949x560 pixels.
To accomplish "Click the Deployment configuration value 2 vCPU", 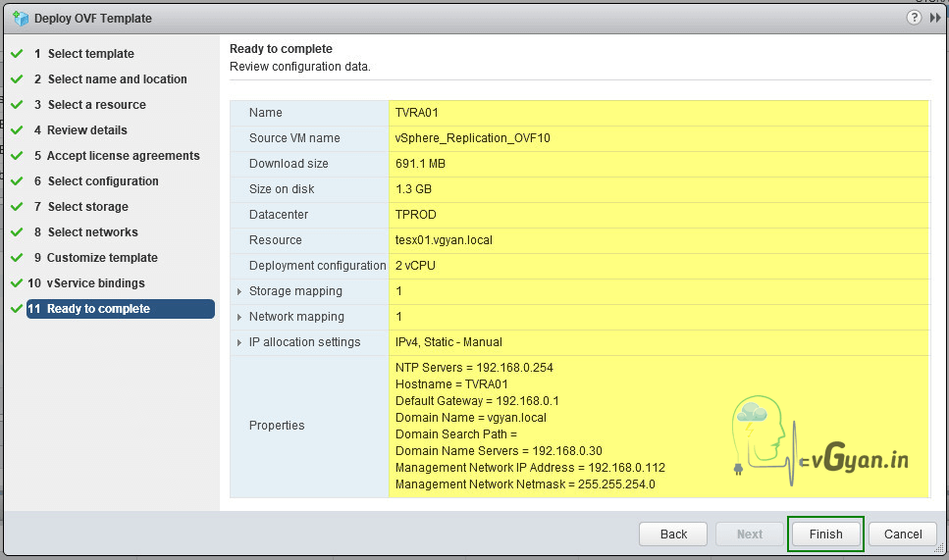I will pyautogui.click(x=415, y=266).
